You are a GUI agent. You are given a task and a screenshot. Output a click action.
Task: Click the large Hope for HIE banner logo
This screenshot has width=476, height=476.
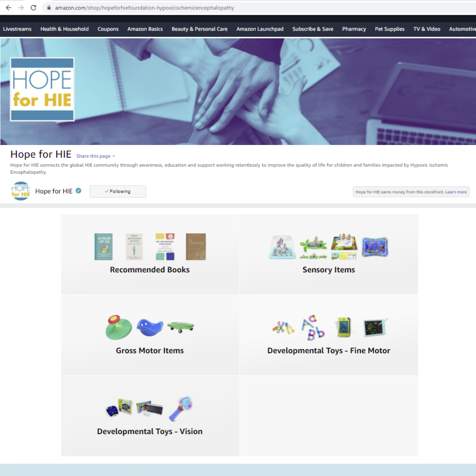(x=42, y=89)
